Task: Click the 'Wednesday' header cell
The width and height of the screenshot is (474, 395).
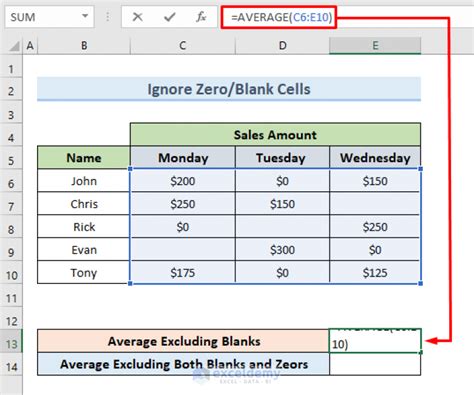Action: coord(375,158)
